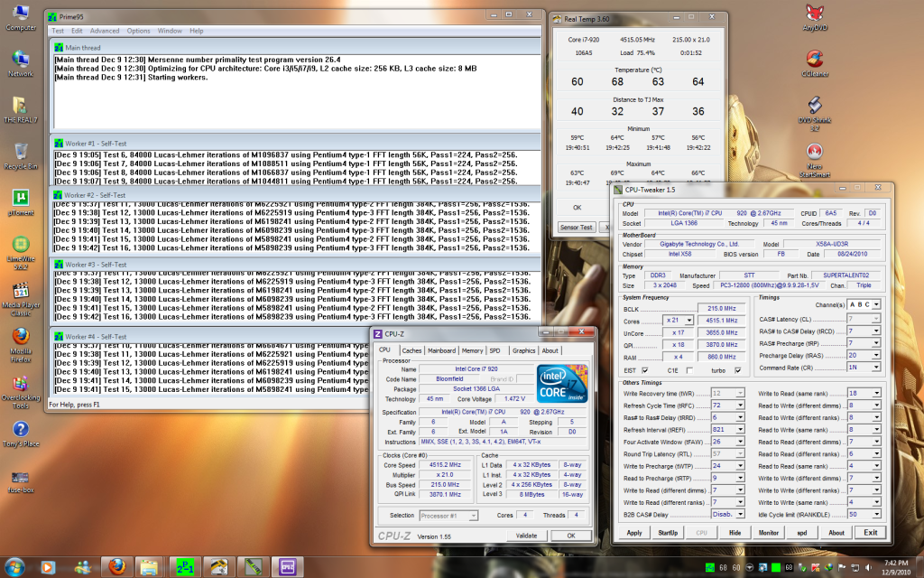Open the B2B CAS# Delay dropdown
This screenshot has width=924, height=578.
[740, 514]
